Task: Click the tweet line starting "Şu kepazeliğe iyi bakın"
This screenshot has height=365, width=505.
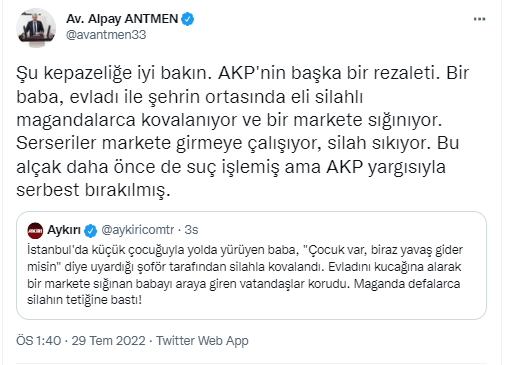Action: [x=243, y=73]
